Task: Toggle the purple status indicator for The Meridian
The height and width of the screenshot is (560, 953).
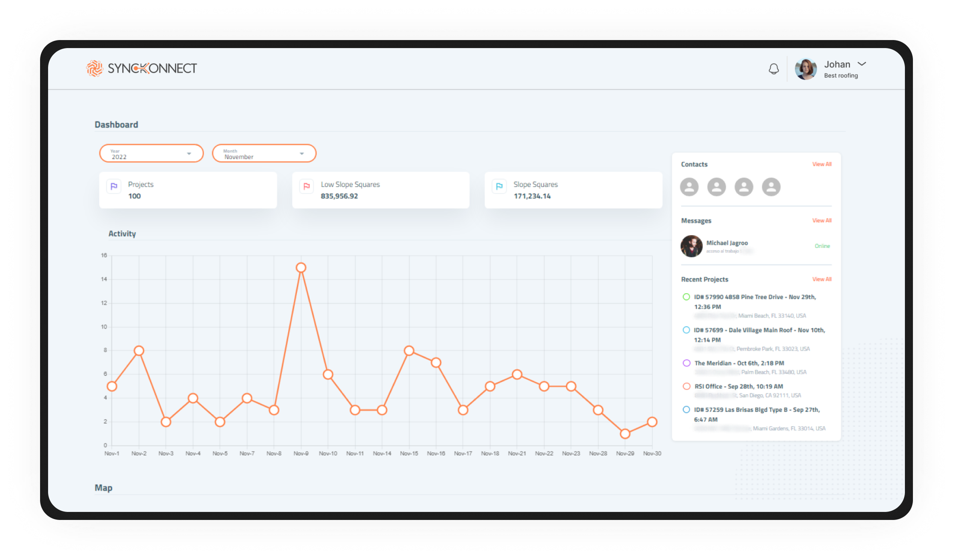Action: pyautogui.click(x=686, y=363)
